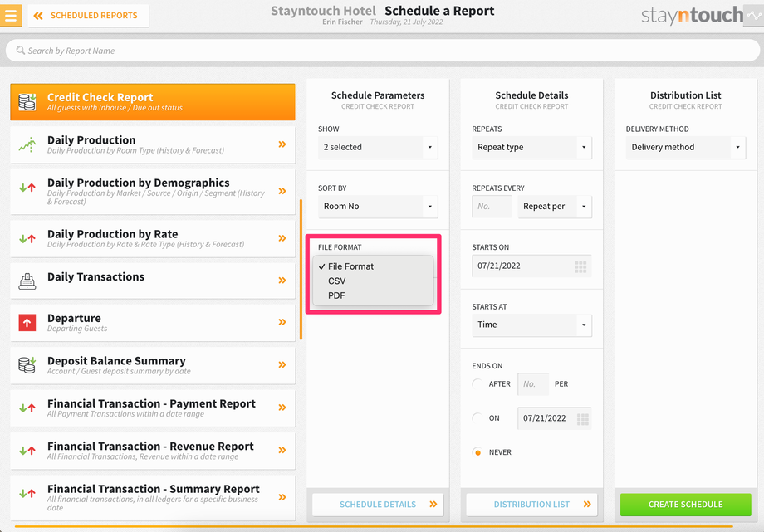Click the Schedule Details button
The height and width of the screenshot is (532, 764).
[x=378, y=505]
